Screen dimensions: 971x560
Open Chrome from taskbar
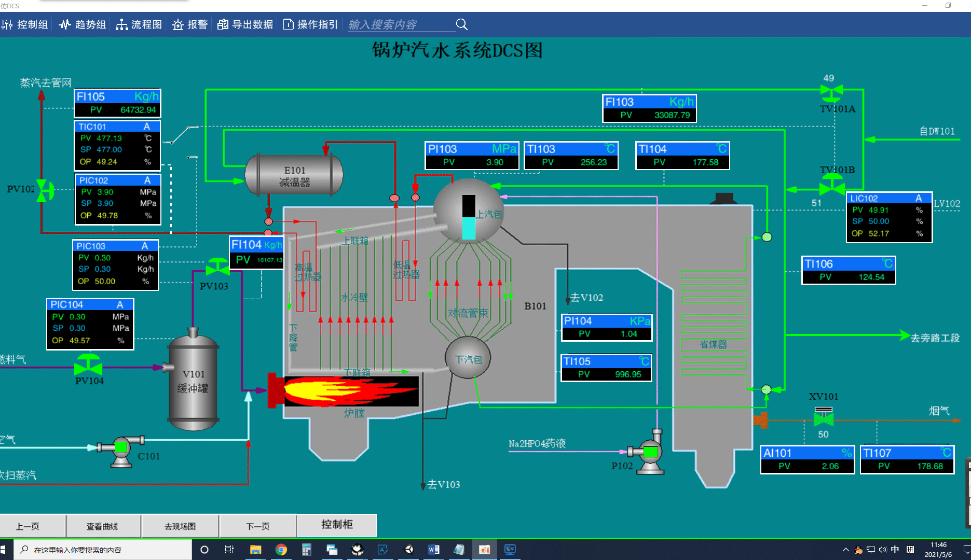coord(281,550)
